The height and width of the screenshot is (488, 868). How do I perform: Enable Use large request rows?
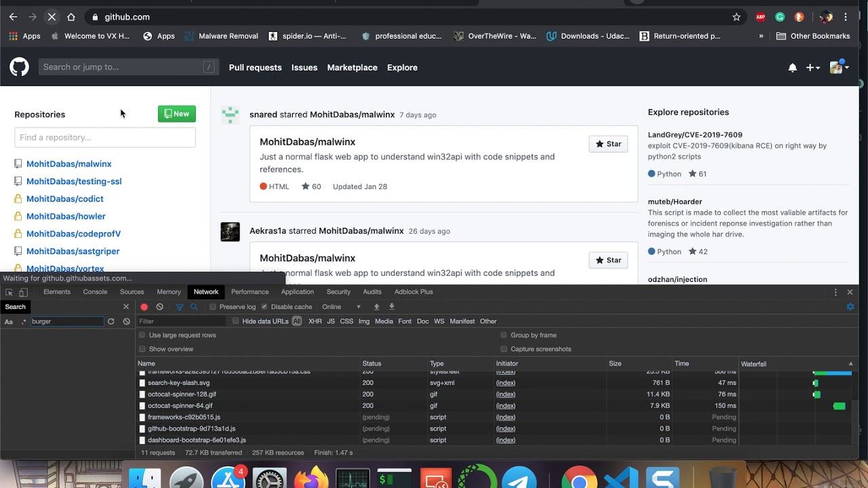pyautogui.click(x=142, y=335)
